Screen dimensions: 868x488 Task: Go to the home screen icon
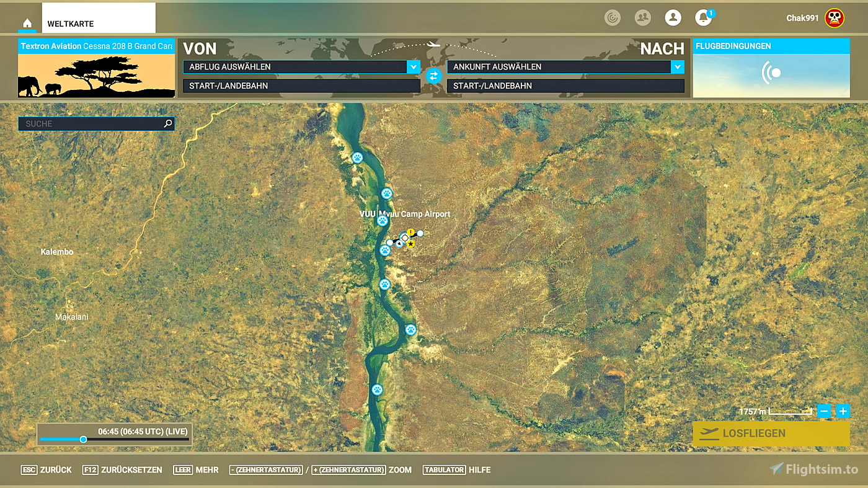27,24
